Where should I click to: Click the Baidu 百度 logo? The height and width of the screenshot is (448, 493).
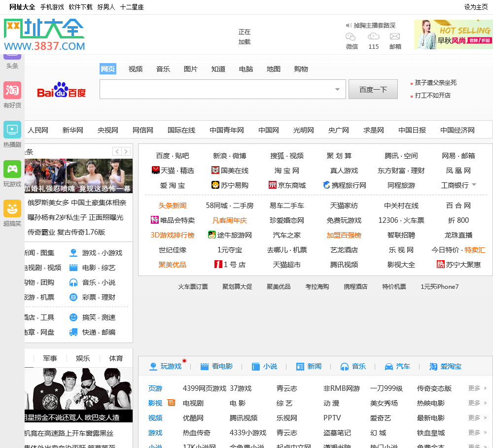[62, 90]
